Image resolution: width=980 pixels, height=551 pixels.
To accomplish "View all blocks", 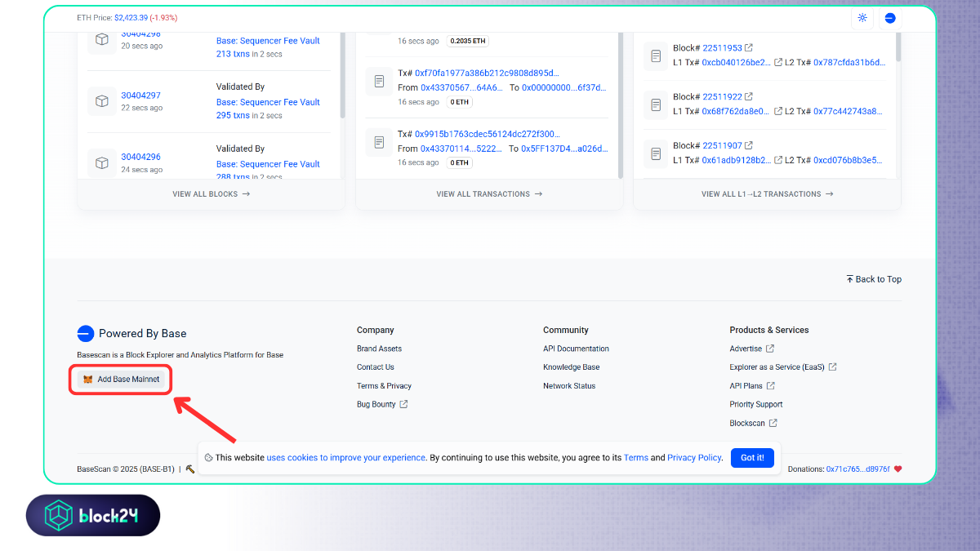I will click(212, 194).
